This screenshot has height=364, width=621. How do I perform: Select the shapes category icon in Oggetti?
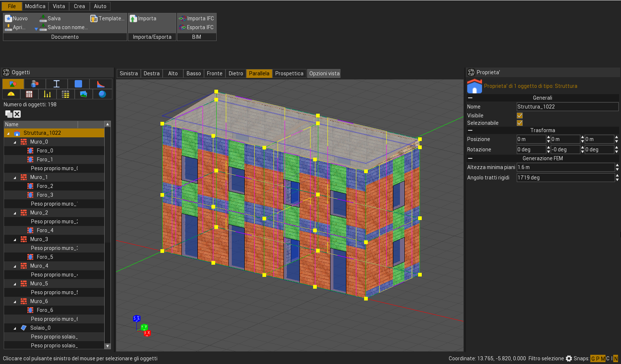[13, 84]
